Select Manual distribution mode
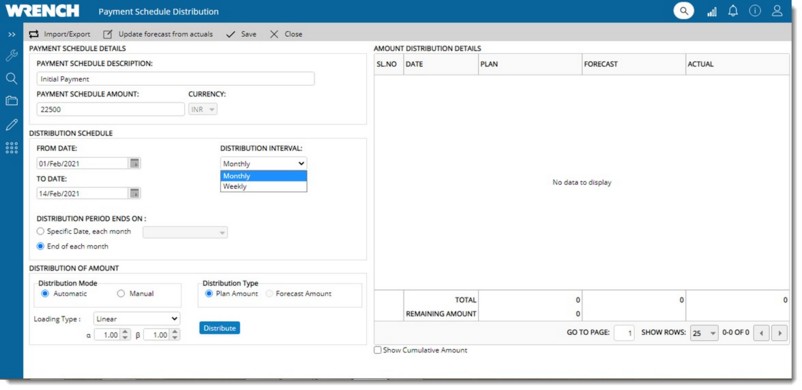The width and height of the screenshot is (802, 390). (x=121, y=294)
